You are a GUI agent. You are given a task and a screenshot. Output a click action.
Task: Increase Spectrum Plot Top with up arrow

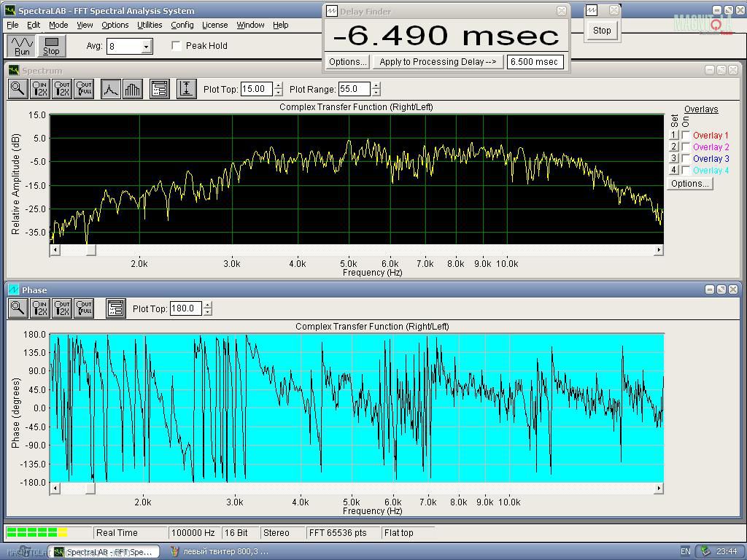click(279, 86)
